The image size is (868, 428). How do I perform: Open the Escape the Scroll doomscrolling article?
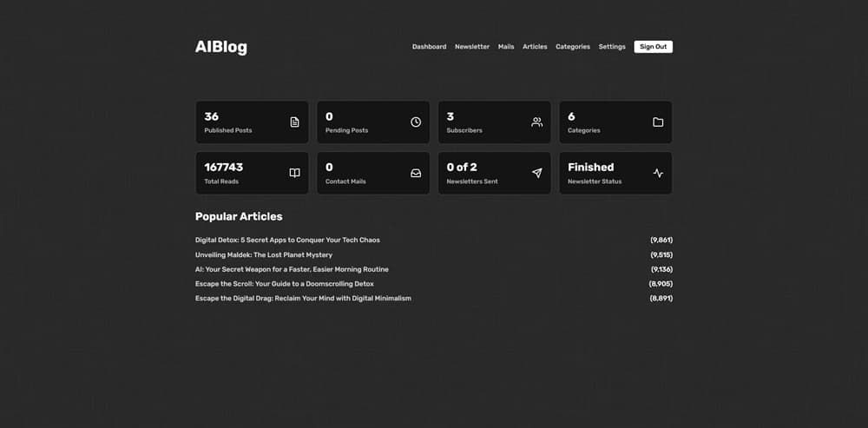[x=284, y=284]
